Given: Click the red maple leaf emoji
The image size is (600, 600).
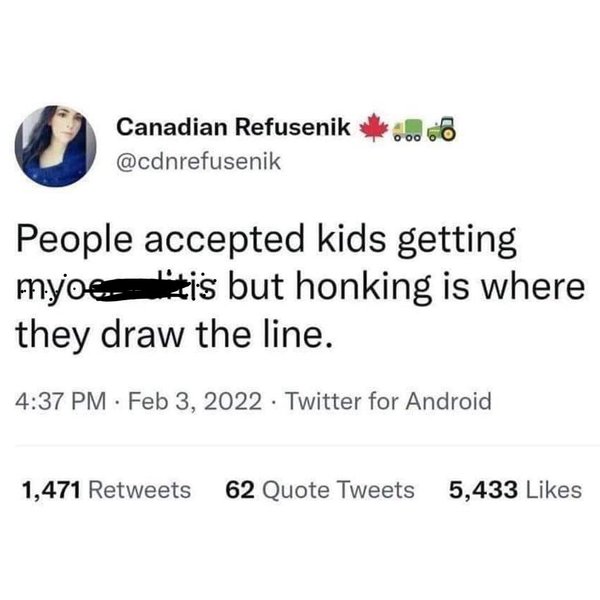Looking at the screenshot, I should click(374, 129).
